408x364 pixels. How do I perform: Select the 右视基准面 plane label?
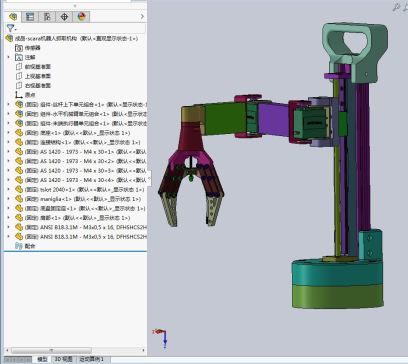click(x=38, y=85)
